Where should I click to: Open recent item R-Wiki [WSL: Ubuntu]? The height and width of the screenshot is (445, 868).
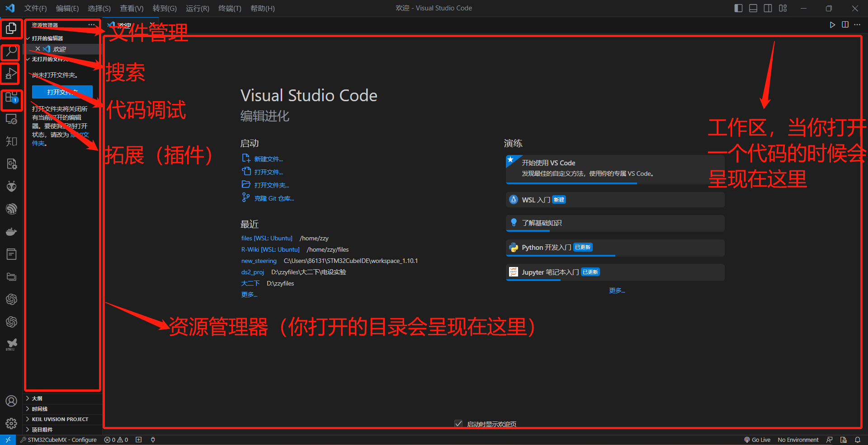coord(270,249)
